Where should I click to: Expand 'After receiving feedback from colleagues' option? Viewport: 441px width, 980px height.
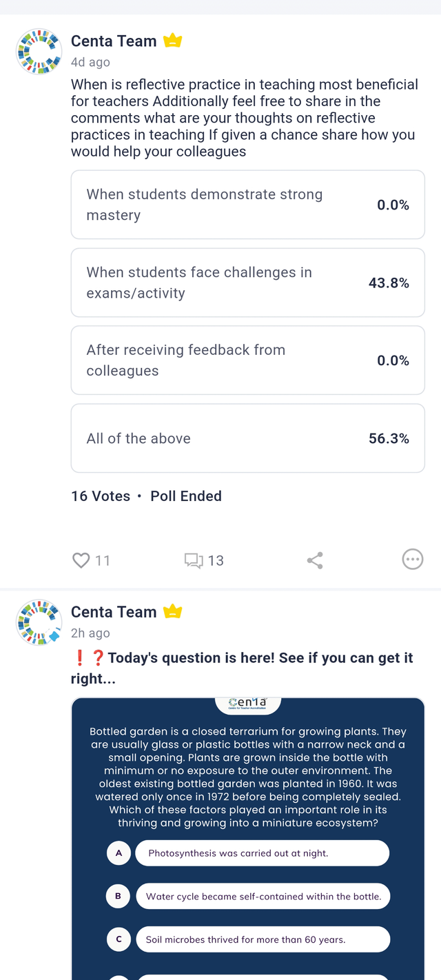click(x=247, y=360)
